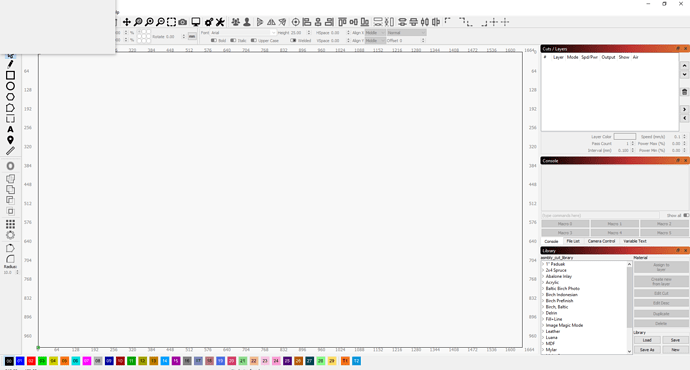Click the Layer Color box
This screenshot has height=370, width=690.
coord(624,137)
